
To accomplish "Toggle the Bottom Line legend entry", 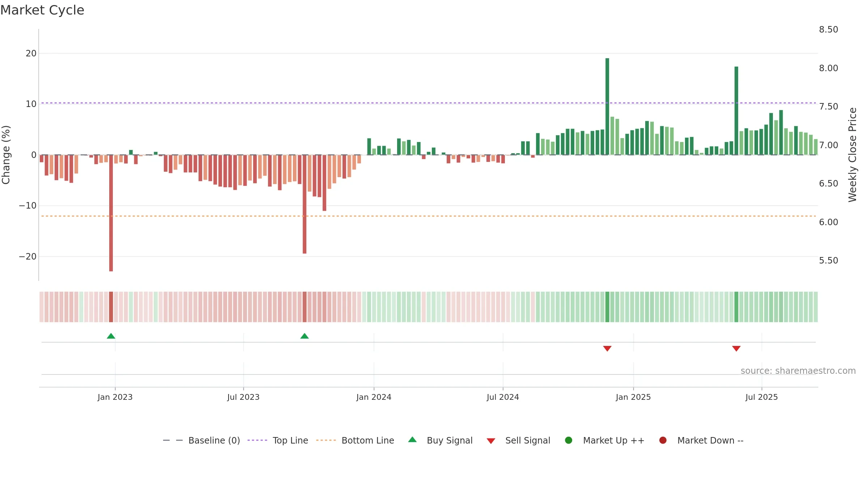I will tap(355, 440).
